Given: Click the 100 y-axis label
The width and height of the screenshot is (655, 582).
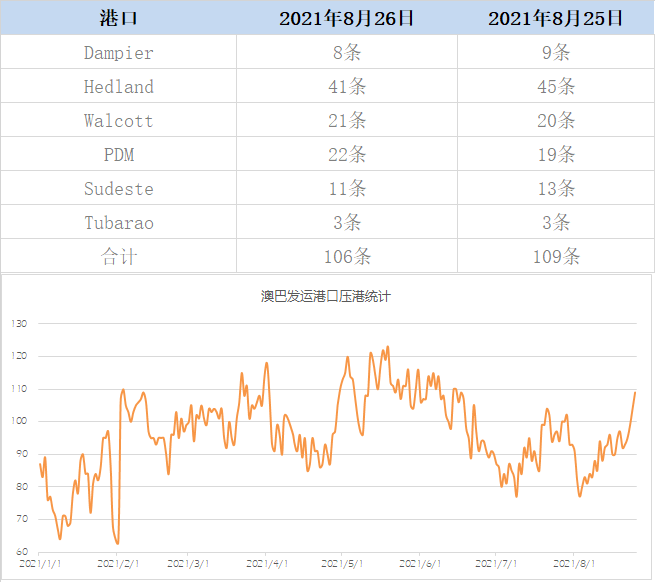Looking at the screenshot, I should click(x=19, y=421).
